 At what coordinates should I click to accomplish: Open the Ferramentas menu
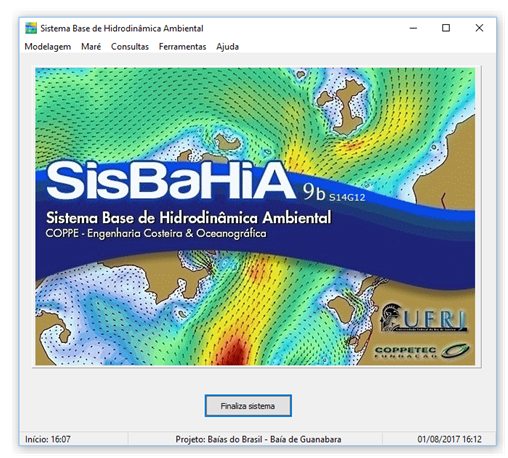point(182,47)
